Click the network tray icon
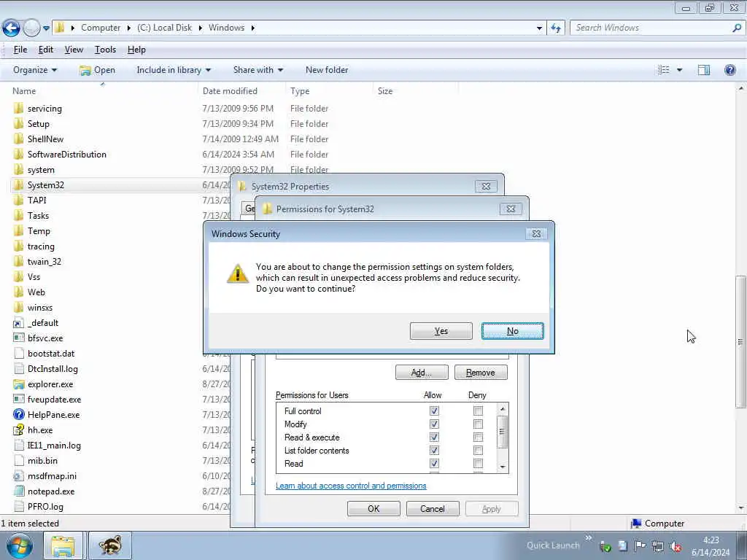747x560 pixels. click(x=658, y=546)
